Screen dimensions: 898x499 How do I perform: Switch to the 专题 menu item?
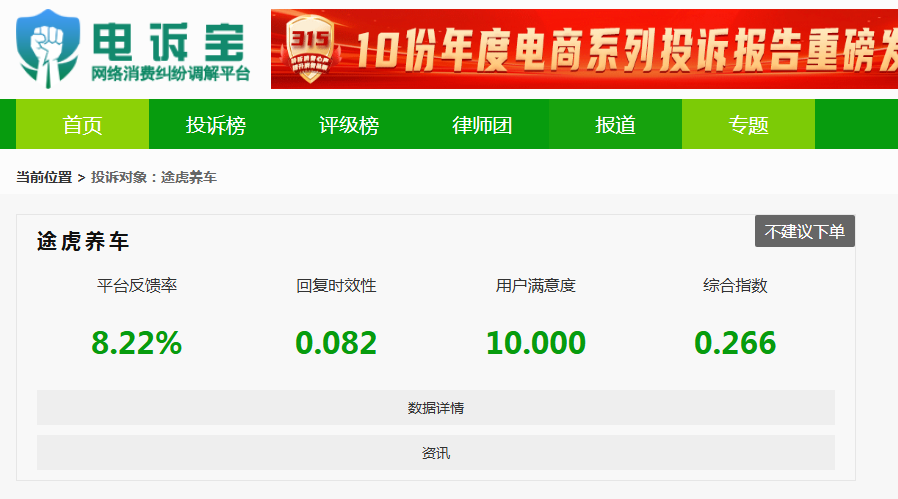coord(749,124)
